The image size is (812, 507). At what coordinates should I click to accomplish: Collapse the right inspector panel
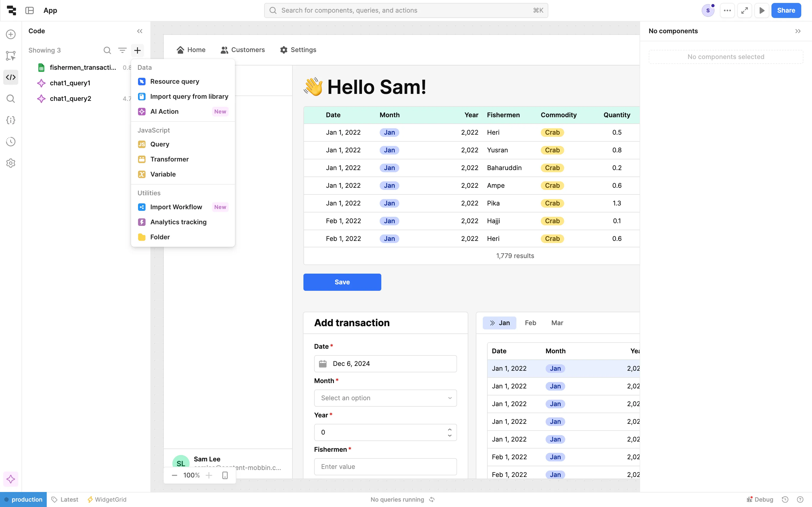(798, 31)
